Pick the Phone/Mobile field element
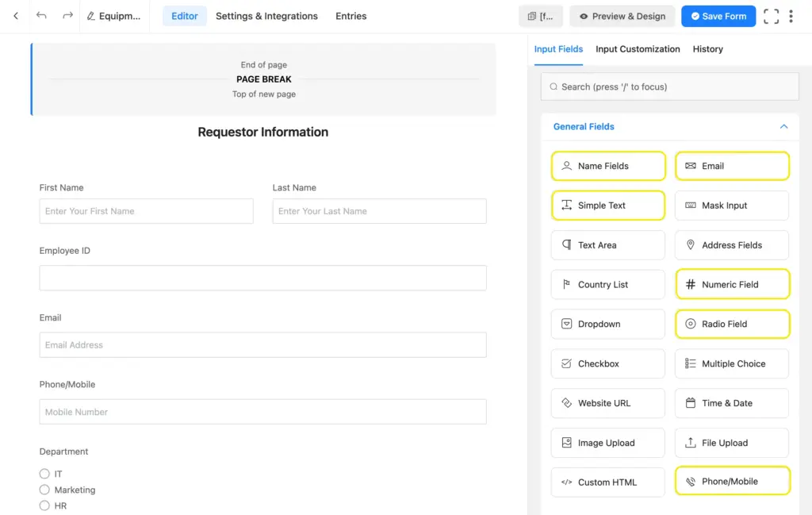 (x=731, y=481)
